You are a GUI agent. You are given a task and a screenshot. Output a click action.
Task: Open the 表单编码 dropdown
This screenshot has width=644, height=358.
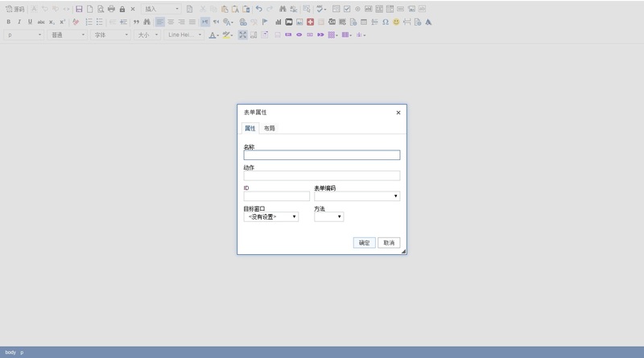pyautogui.click(x=357, y=195)
